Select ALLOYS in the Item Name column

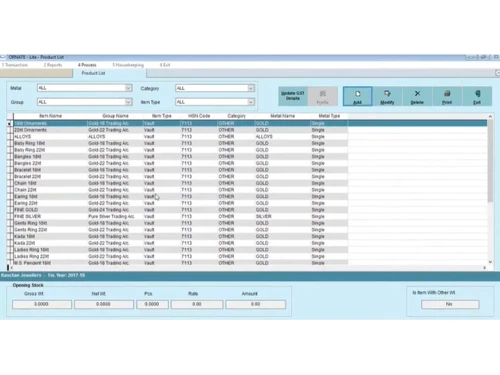(x=23, y=137)
